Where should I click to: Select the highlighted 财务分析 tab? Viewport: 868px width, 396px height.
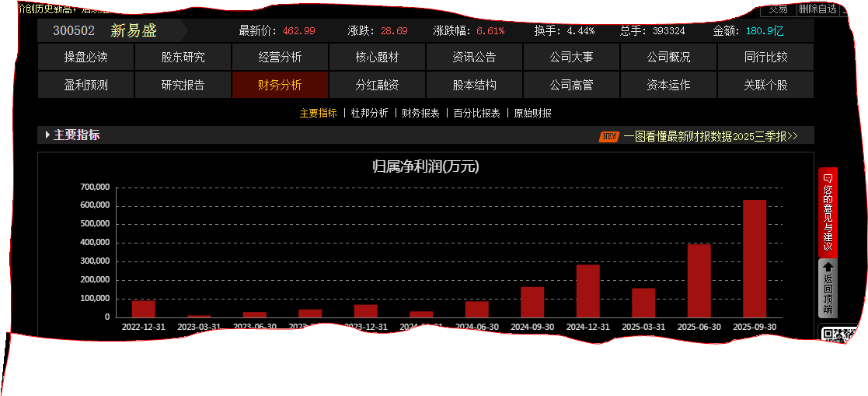pyautogui.click(x=280, y=85)
